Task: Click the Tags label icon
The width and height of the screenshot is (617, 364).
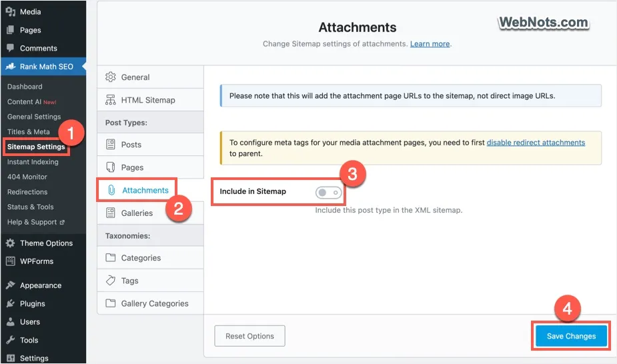Action: (x=111, y=281)
